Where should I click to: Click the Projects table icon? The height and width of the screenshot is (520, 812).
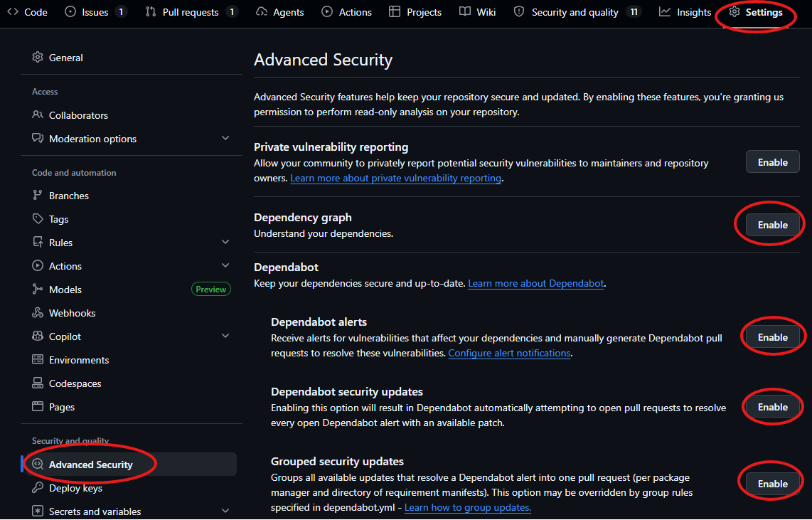(395, 11)
